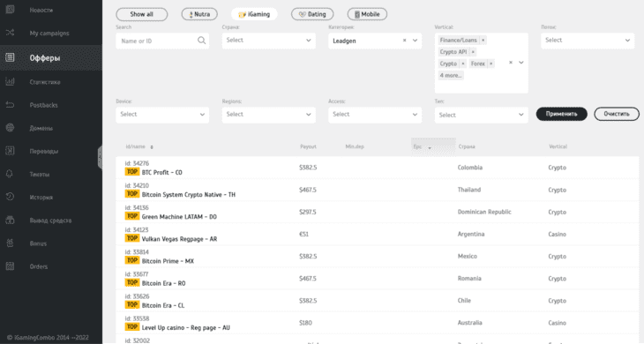The image size is (644, 344).
Task: Click the $180 payout cell
Action: pyautogui.click(x=305, y=323)
